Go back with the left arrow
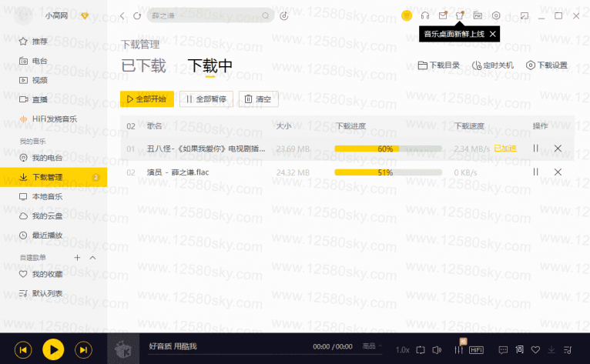This screenshot has height=364, width=590. pos(122,16)
